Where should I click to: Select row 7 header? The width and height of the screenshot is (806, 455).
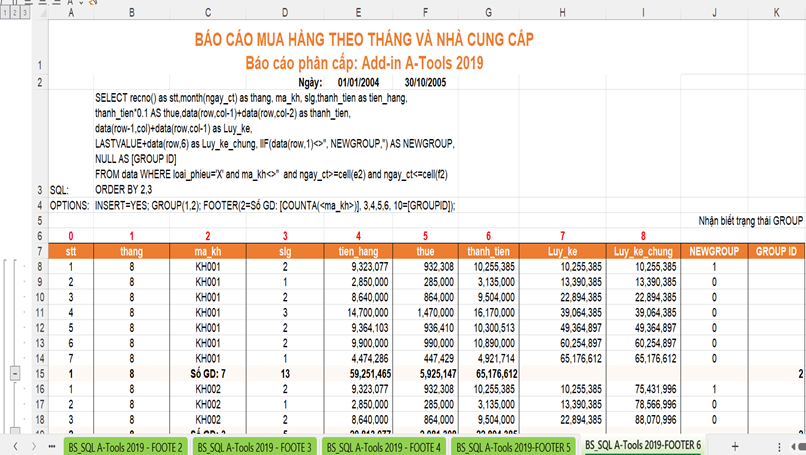click(x=40, y=251)
